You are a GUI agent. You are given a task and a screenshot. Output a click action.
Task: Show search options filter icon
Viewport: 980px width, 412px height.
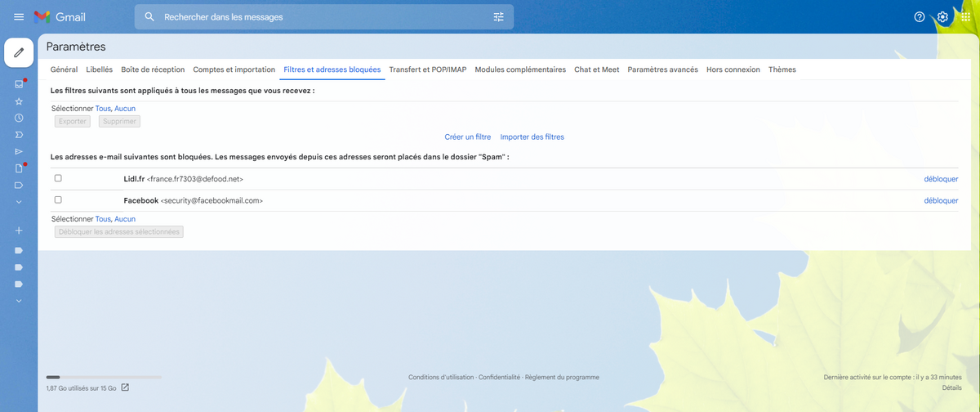pyautogui.click(x=499, y=16)
